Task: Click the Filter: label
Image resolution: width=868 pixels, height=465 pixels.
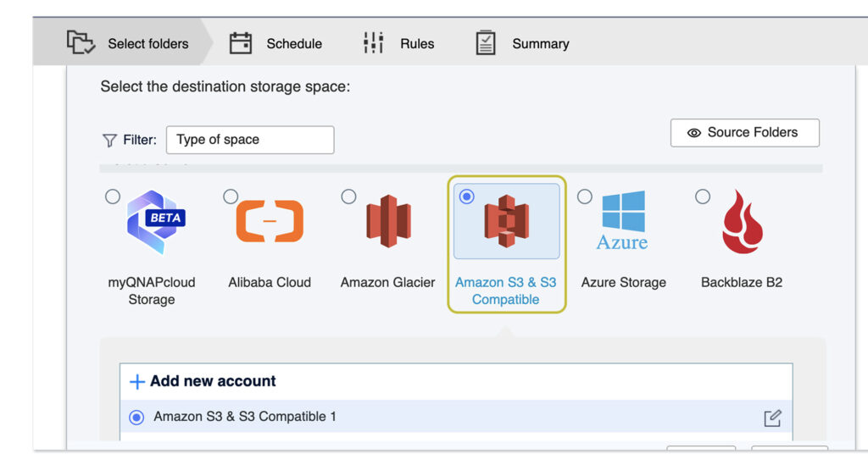Action: pos(140,141)
